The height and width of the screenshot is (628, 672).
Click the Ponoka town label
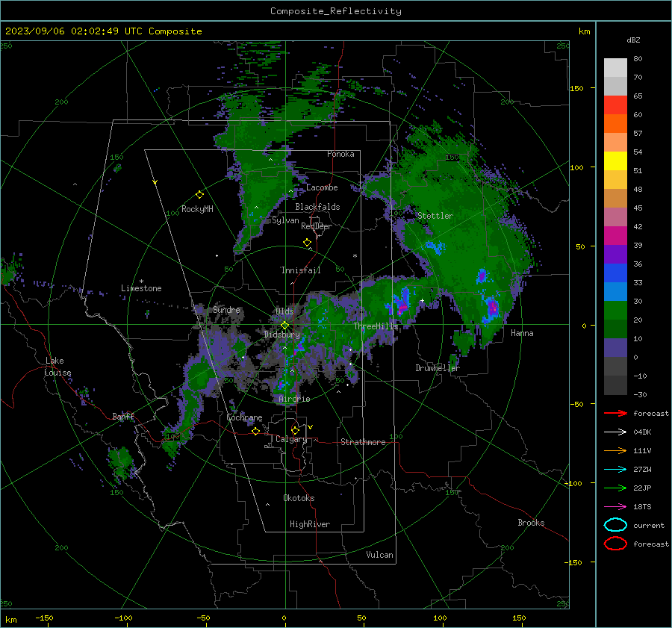340,154
